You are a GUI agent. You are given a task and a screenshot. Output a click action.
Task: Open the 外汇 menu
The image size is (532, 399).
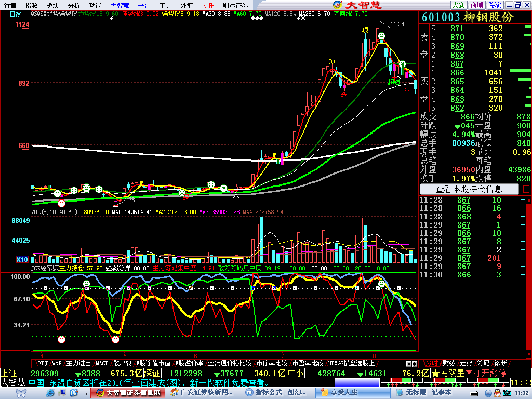pyautogui.click(x=187, y=5)
